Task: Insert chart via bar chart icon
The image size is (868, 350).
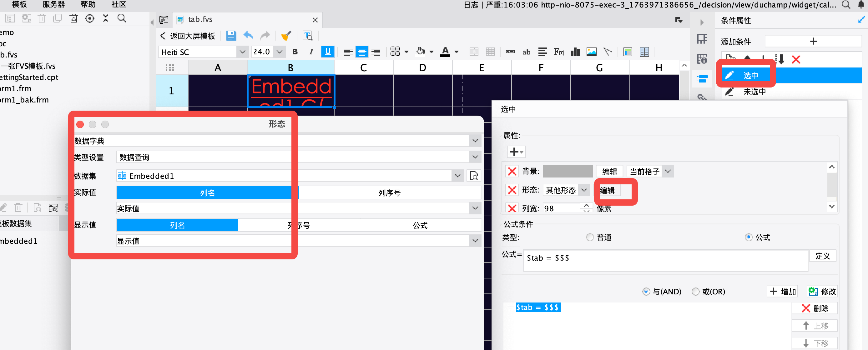Action: [x=575, y=52]
